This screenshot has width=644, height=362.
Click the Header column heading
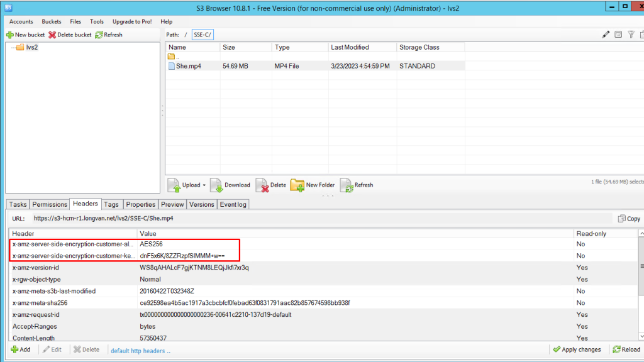point(73,234)
